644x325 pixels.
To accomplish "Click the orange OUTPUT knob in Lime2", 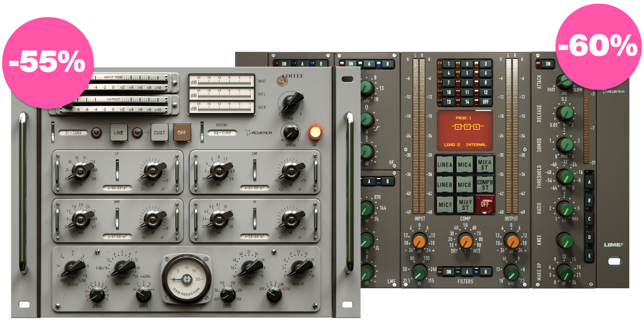I will coord(512,240).
